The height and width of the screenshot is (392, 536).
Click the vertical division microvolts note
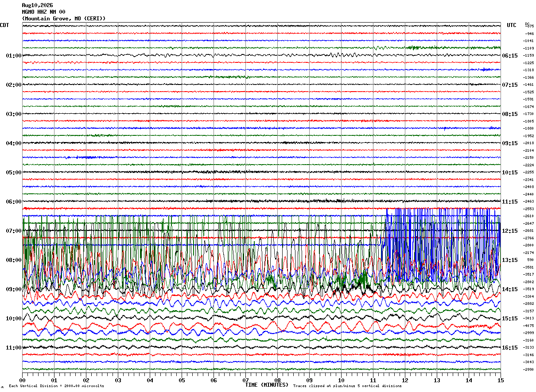(x=57, y=386)
